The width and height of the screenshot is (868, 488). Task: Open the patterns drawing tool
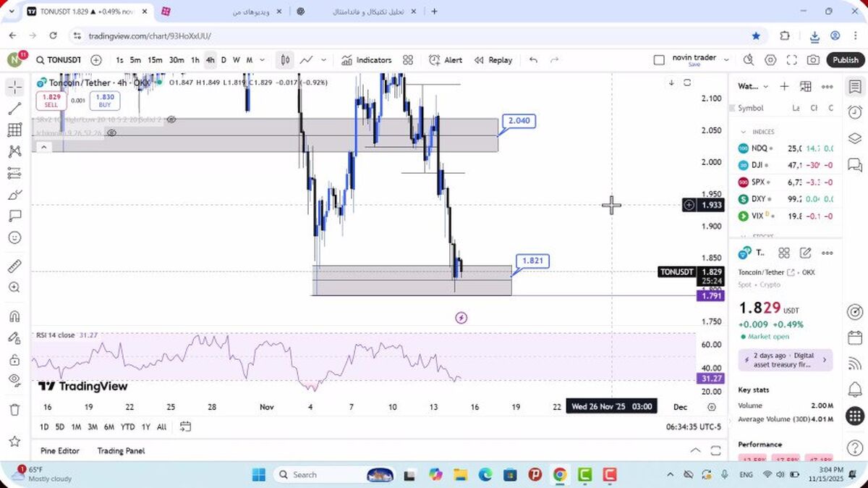(x=14, y=152)
